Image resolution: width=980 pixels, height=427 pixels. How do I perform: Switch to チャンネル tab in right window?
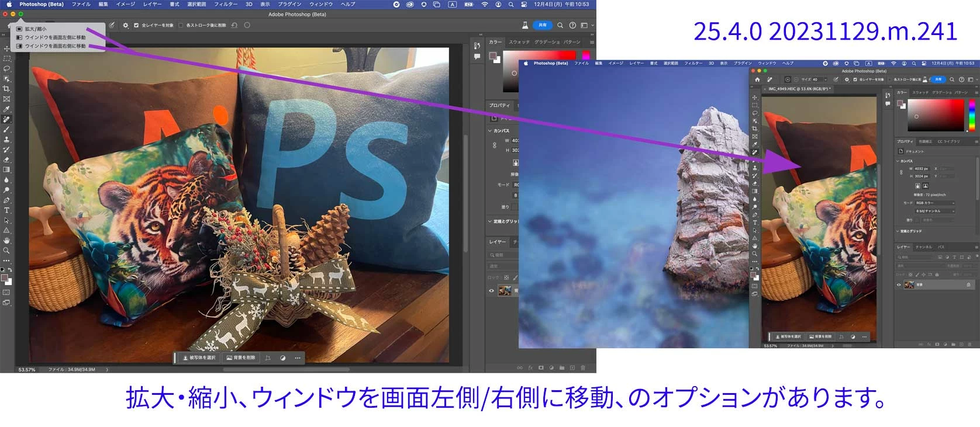pyautogui.click(x=924, y=247)
